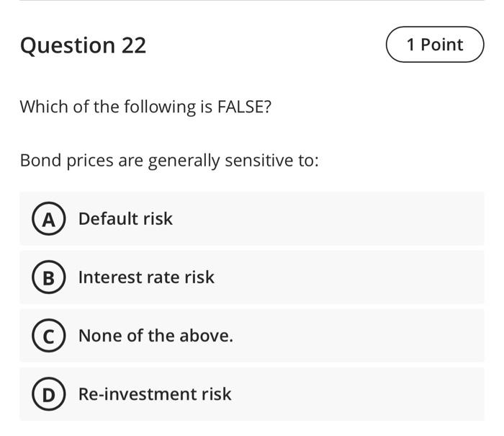Select the circled C option letter

48,336
